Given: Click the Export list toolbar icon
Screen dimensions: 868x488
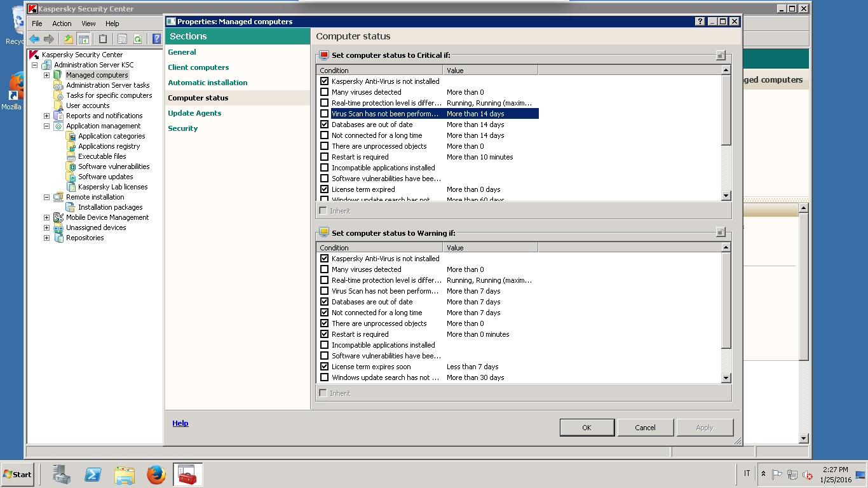Looking at the screenshot, I should (x=122, y=39).
